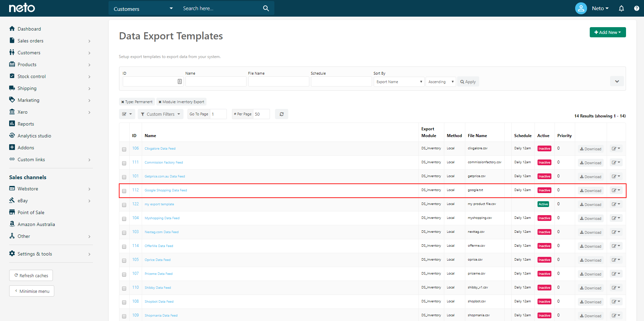Click the Apply filter button
The image size is (644, 321).
click(468, 82)
